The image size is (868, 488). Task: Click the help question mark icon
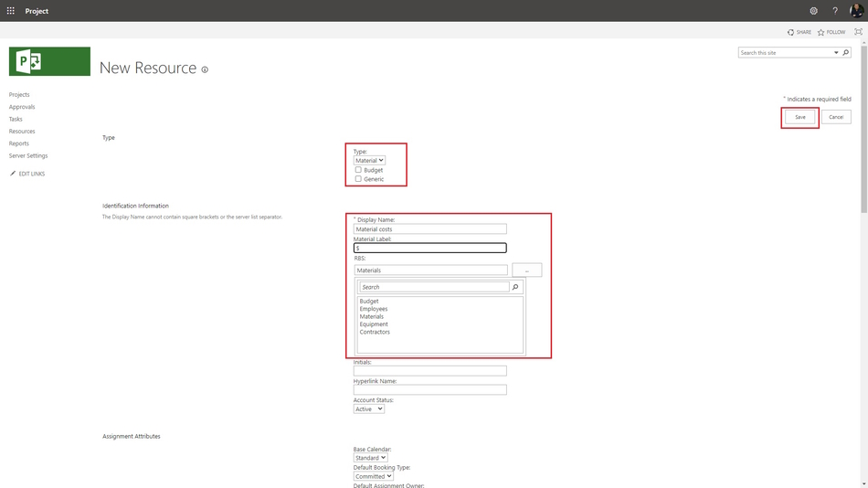(x=835, y=11)
